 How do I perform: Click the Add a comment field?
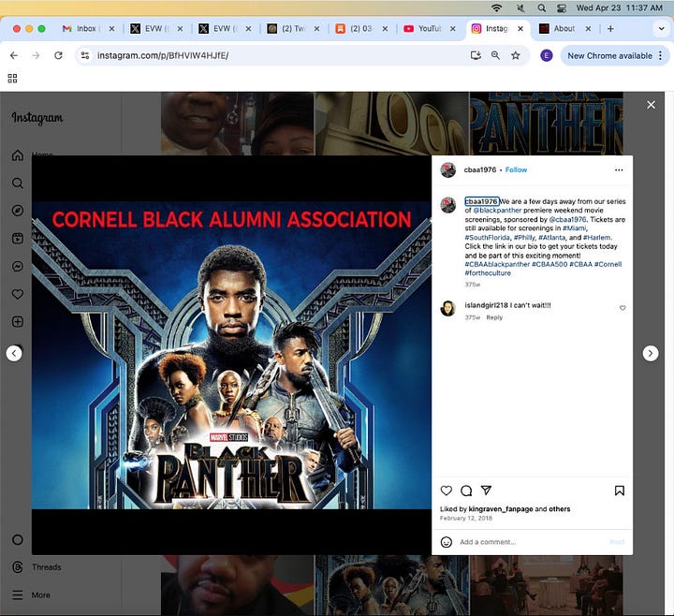tap(532, 542)
